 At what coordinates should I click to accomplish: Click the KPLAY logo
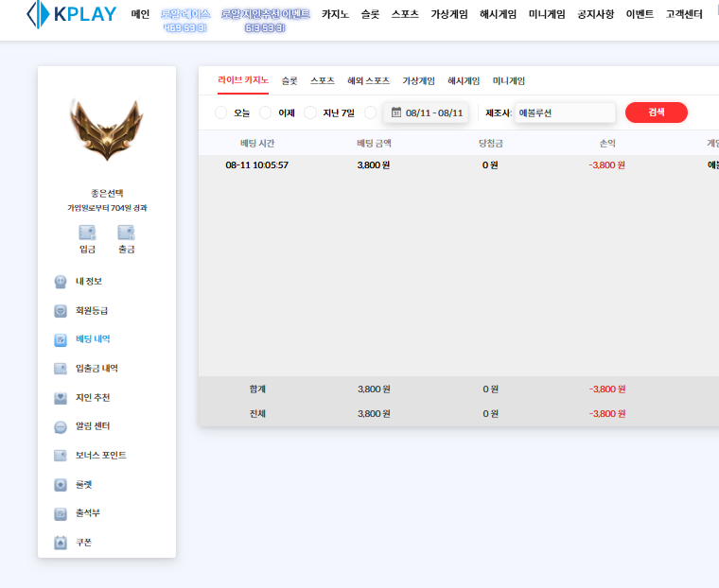click(x=72, y=15)
